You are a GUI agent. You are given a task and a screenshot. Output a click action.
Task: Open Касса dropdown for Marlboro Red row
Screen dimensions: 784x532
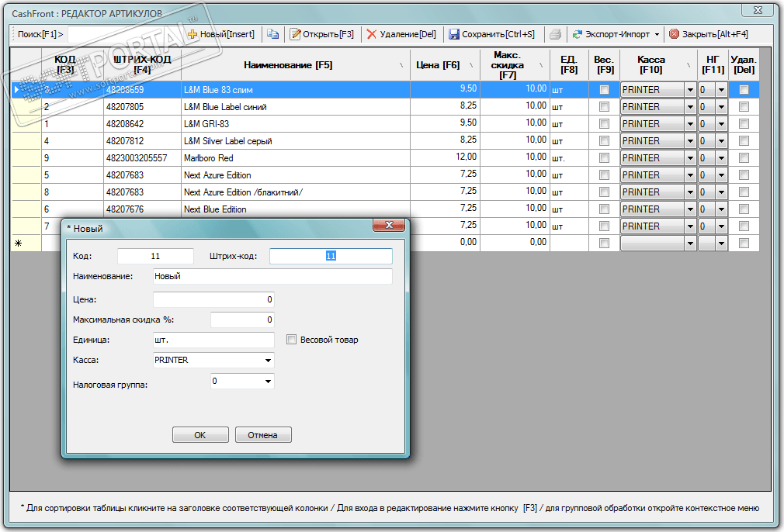[690, 158]
